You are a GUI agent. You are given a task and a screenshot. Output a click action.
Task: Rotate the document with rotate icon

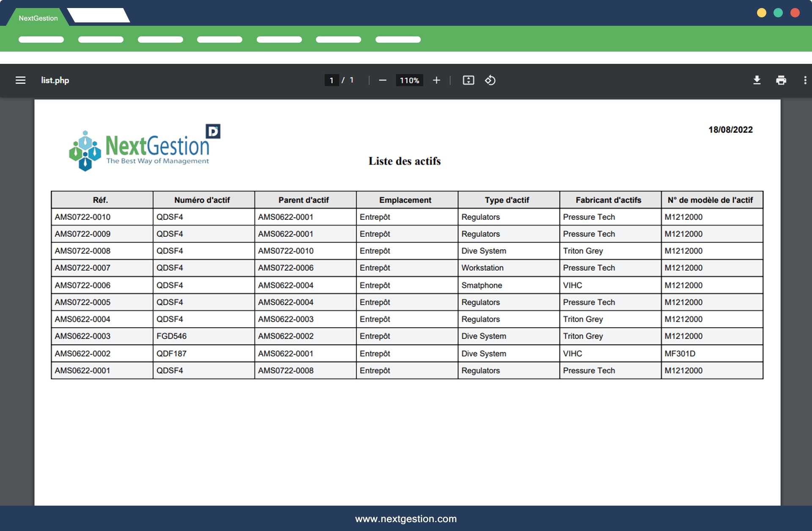click(x=490, y=80)
